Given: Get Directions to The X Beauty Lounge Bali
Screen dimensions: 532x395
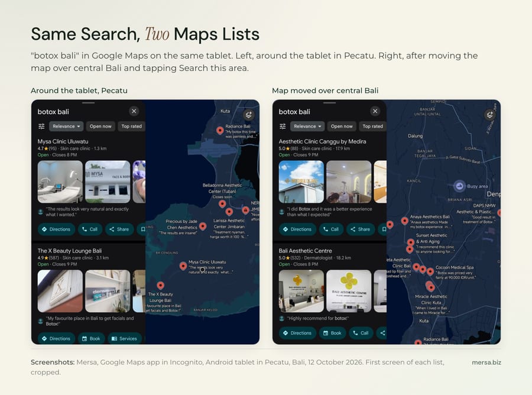Looking at the screenshot, I should coord(56,338).
